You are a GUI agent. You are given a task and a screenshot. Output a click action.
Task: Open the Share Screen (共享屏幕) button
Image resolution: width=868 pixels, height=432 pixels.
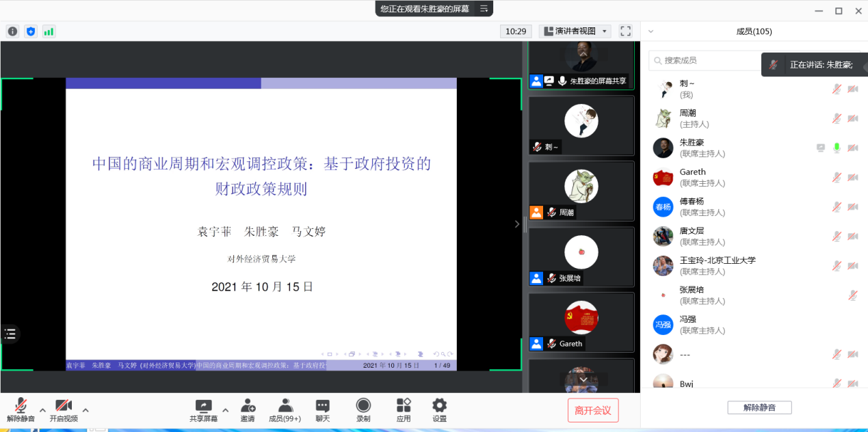tap(203, 410)
